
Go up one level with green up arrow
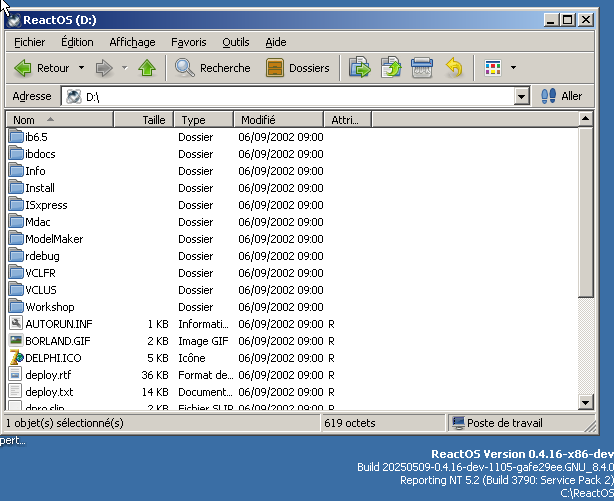click(147, 68)
